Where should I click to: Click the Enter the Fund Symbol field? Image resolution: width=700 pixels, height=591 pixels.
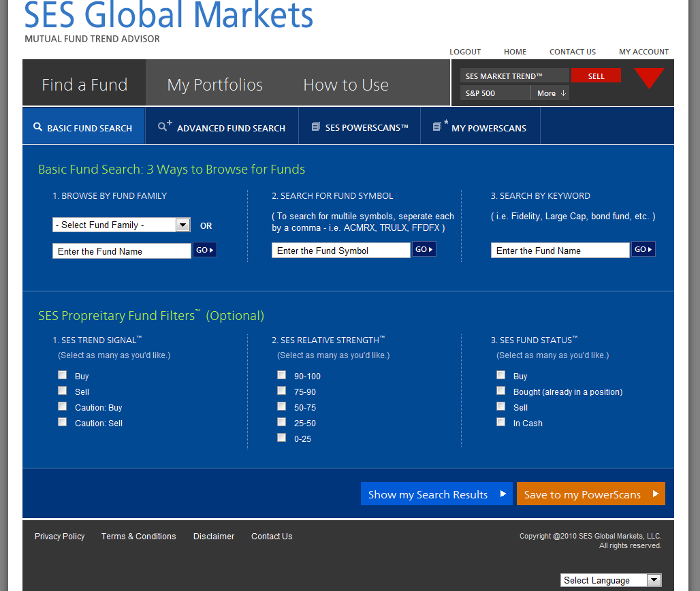pyautogui.click(x=340, y=251)
